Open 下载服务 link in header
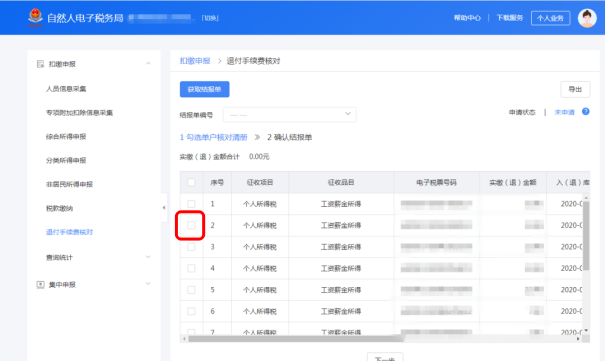This screenshot has height=361, width=606. pyautogui.click(x=509, y=18)
